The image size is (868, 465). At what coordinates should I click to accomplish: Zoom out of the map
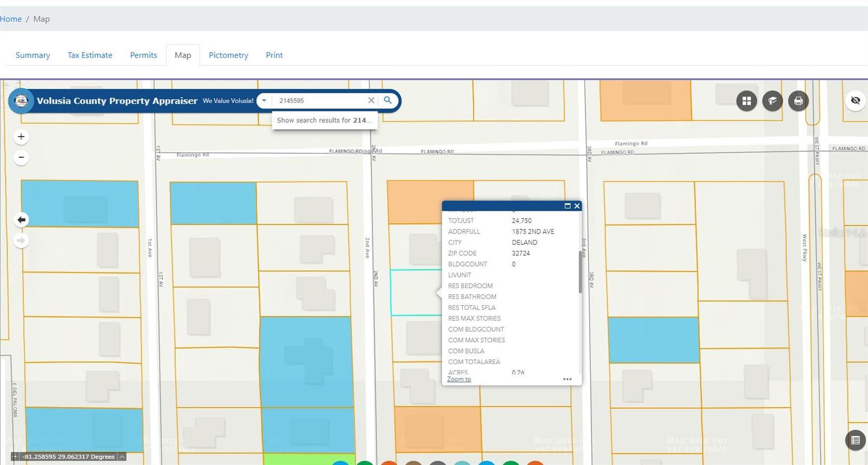(x=21, y=158)
